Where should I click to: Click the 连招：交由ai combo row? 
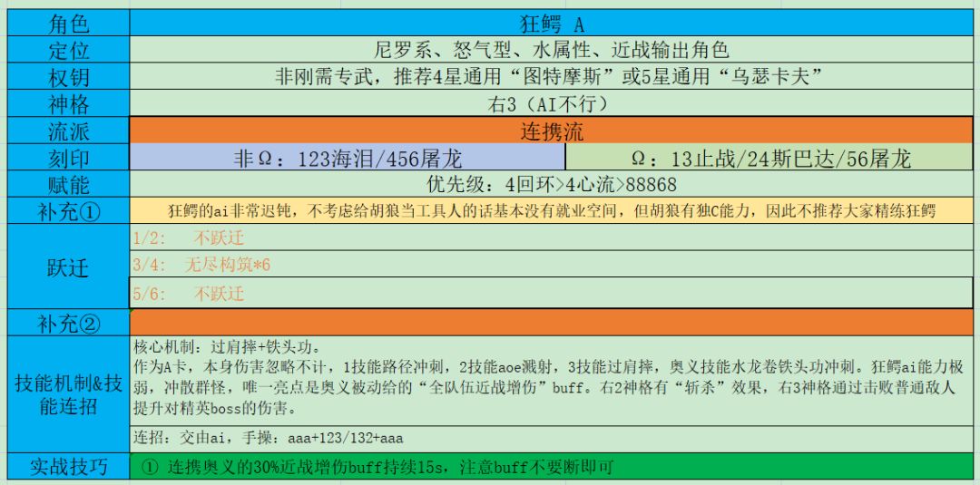(552, 438)
